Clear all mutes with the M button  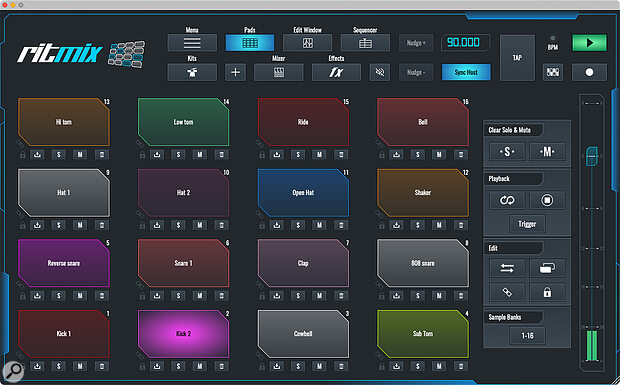coord(547,151)
